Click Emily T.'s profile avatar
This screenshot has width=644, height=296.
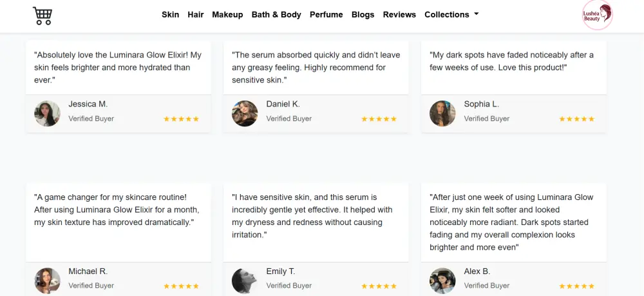tap(245, 281)
